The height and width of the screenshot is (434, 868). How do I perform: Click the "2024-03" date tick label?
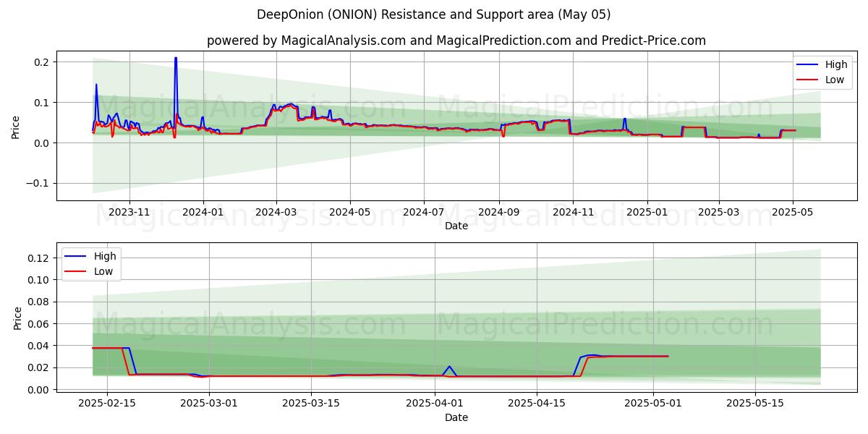pos(276,212)
